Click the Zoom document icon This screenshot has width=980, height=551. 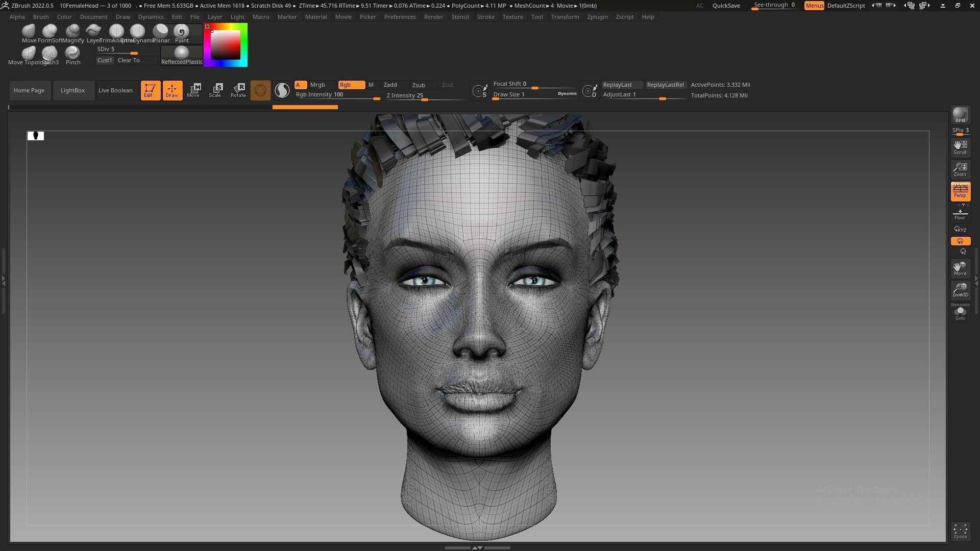click(960, 169)
